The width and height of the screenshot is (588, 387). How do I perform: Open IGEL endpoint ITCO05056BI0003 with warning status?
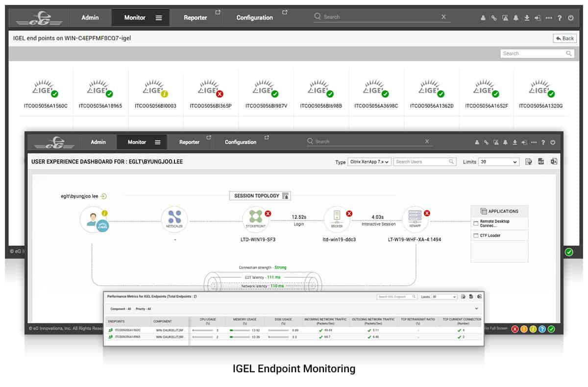tap(156, 94)
